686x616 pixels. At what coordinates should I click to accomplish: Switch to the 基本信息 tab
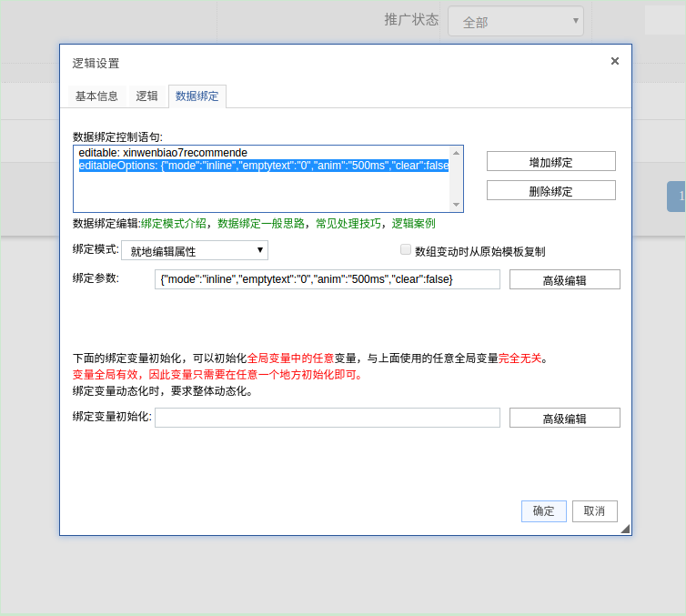(x=96, y=96)
